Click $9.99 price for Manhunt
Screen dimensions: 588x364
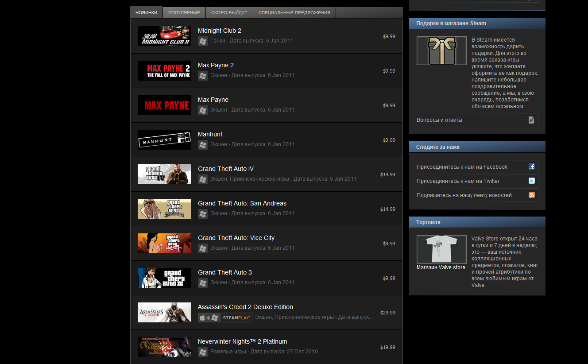point(389,140)
